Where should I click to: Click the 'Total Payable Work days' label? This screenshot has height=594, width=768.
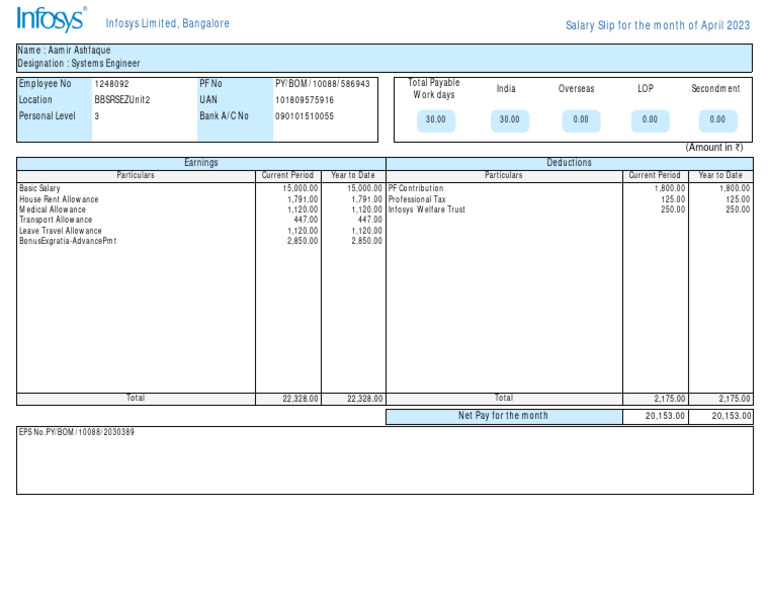[434, 89]
